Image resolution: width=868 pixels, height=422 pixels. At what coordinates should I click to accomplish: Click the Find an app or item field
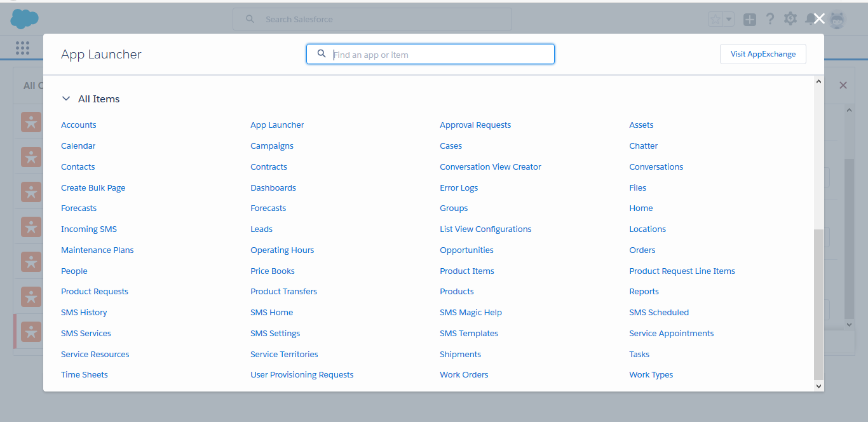tap(430, 54)
